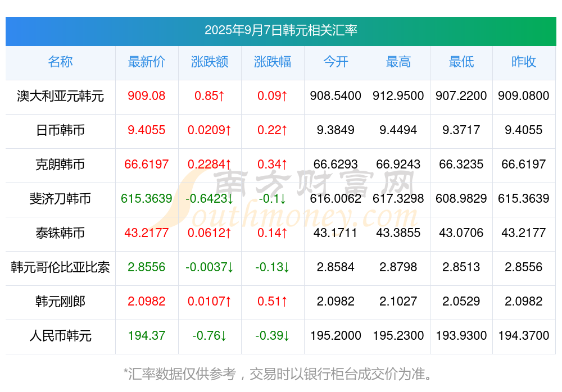Click opening value 43.1711

(x=336, y=233)
